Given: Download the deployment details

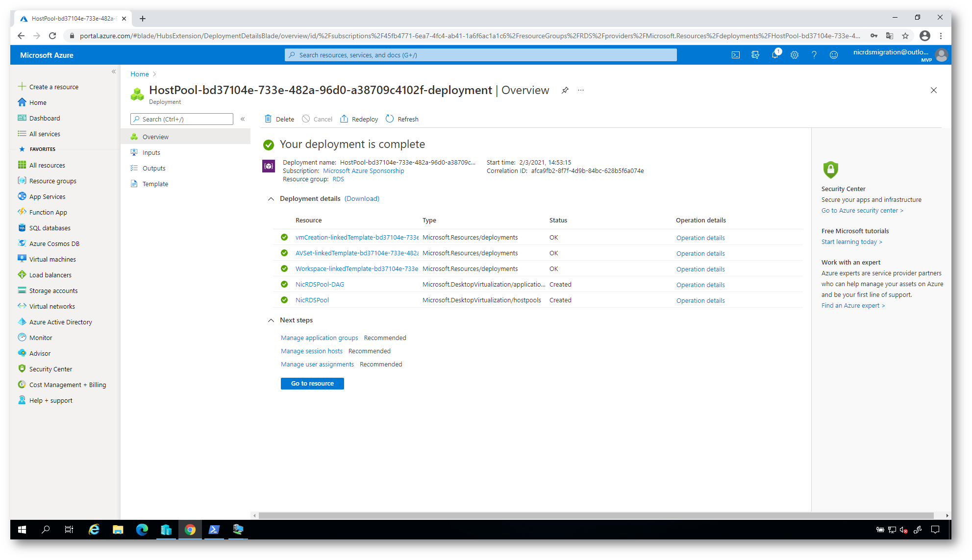Looking at the screenshot, I should tap(362, 199).
